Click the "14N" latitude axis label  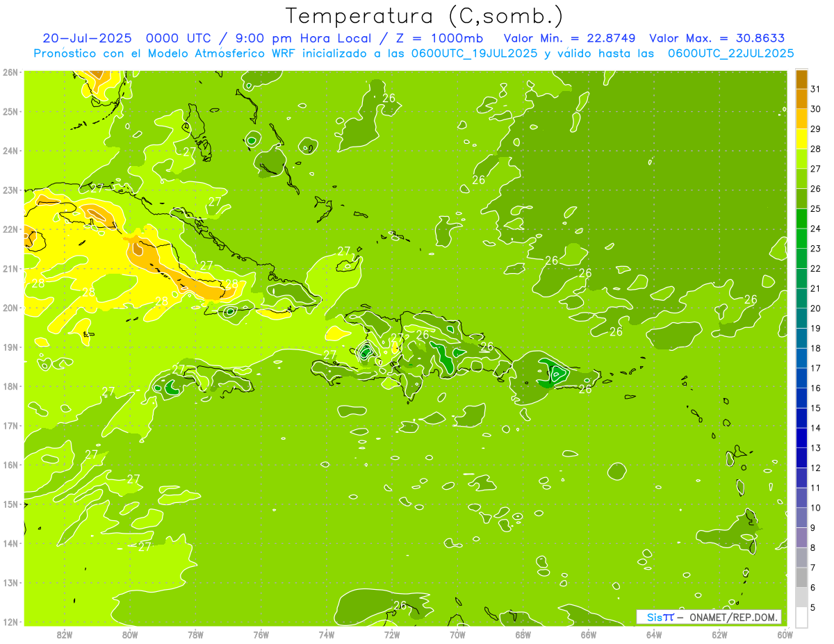(x=10, y=543)
